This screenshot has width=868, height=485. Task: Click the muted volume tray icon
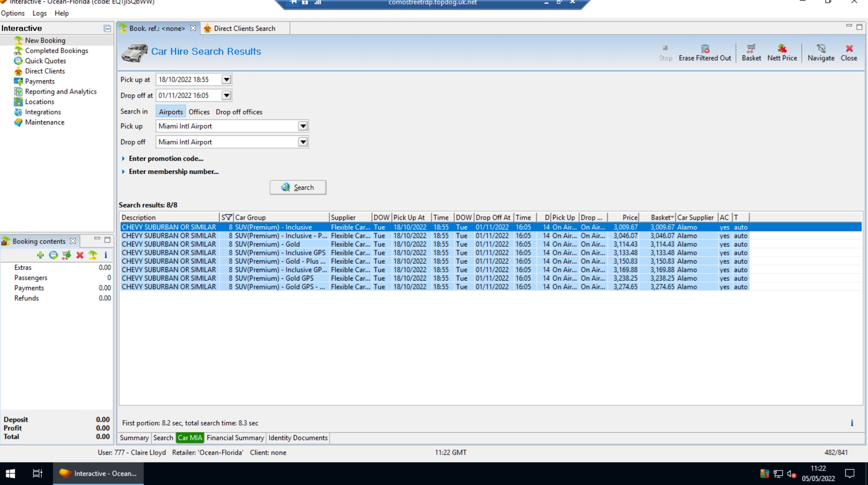[x=792, y=474]
